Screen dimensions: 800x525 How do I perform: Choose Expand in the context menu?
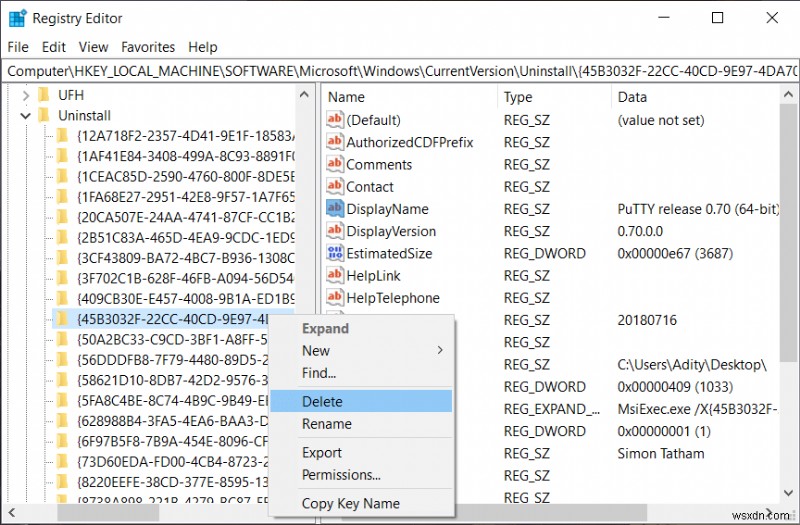tap(361, 328)
